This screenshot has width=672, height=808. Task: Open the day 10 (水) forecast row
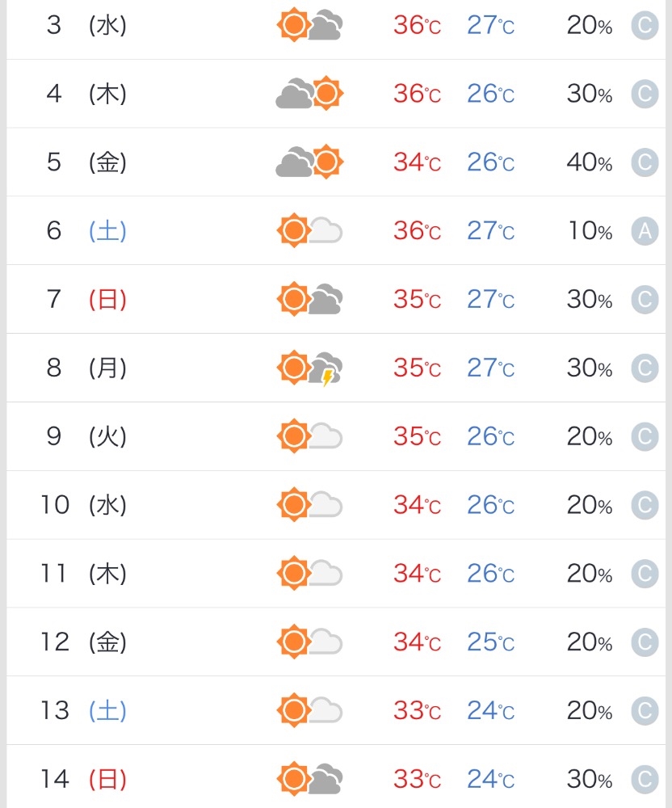tap(336, 504)
